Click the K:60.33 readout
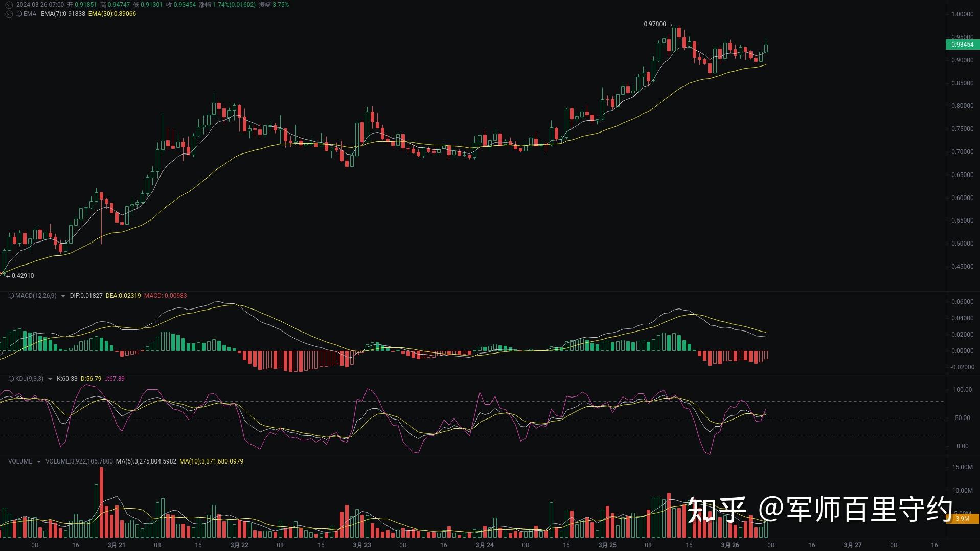 pyautogui.click(x=67, y=379)
